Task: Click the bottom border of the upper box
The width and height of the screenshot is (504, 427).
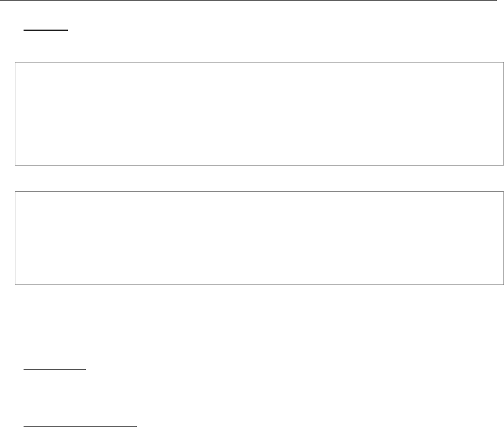Action: 259,166
